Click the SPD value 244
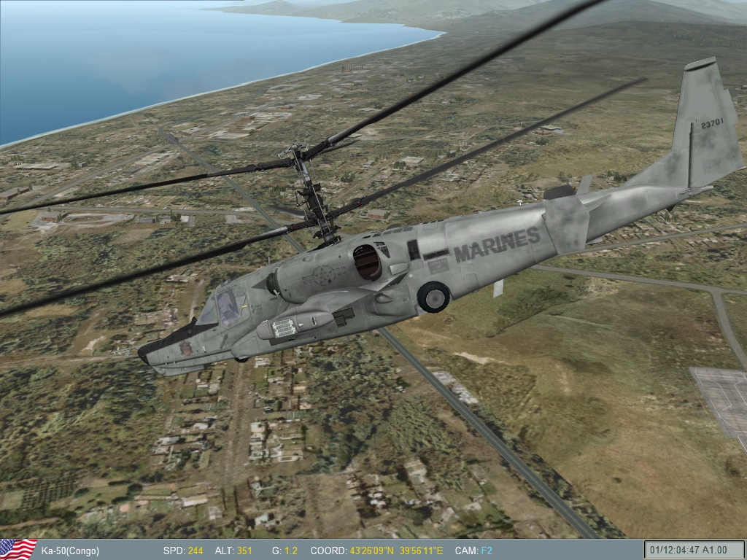This screenshot has width=747, height=560. 196,551
